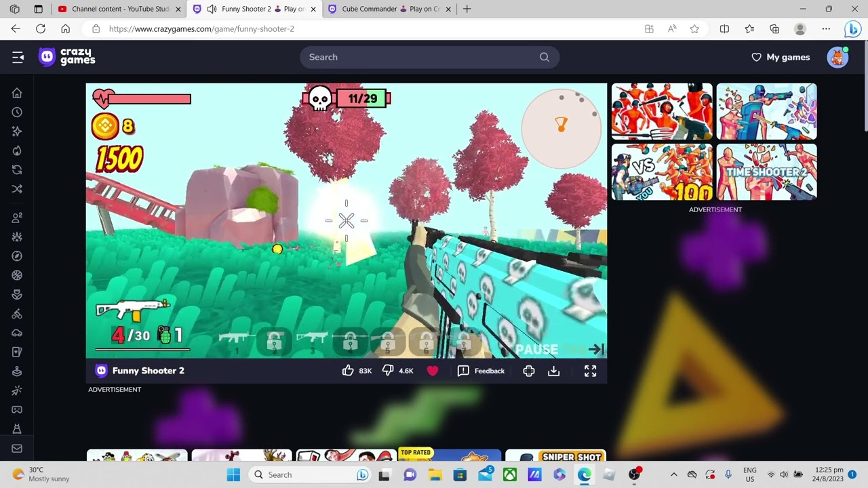Click the puzzle-piece icon in the game bar
868x488 pixels.
pyautogui.click(x=529, y=371)
